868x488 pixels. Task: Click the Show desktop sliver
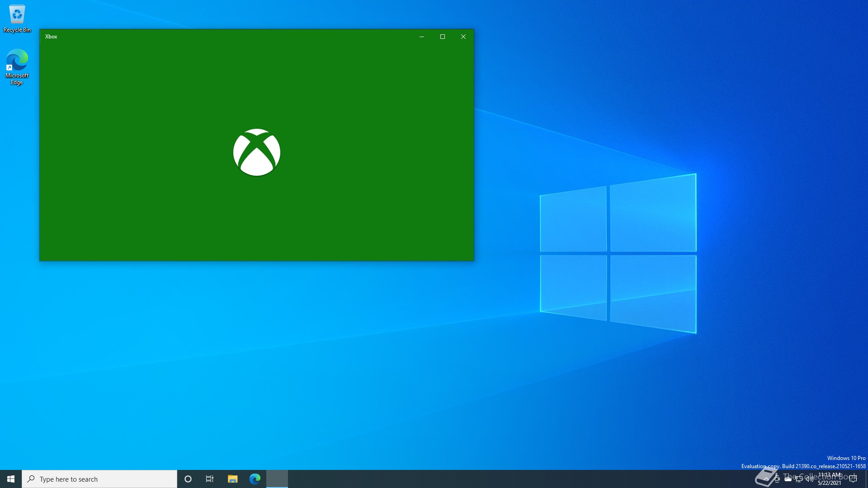coord(866,479)
